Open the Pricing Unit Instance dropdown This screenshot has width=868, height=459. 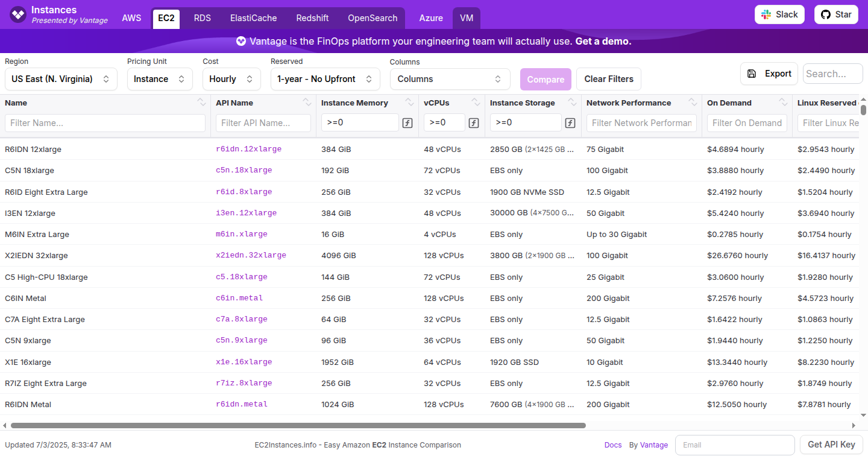pos(160,79)
